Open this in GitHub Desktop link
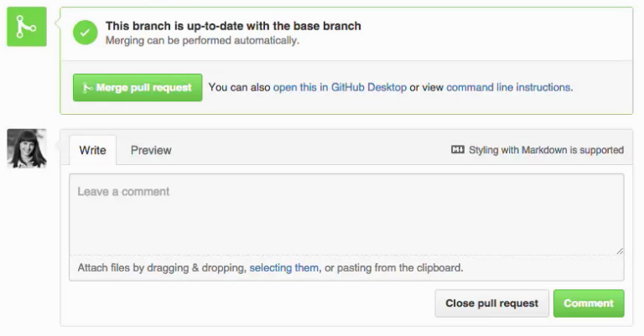This screenshot has height=336, width=644. tap(340, 87)
